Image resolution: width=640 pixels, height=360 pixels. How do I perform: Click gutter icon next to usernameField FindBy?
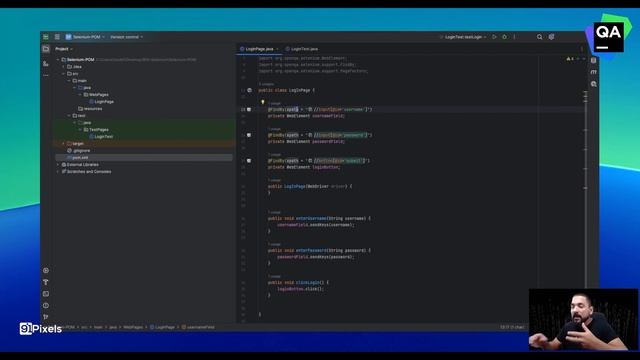pos(249,109)
